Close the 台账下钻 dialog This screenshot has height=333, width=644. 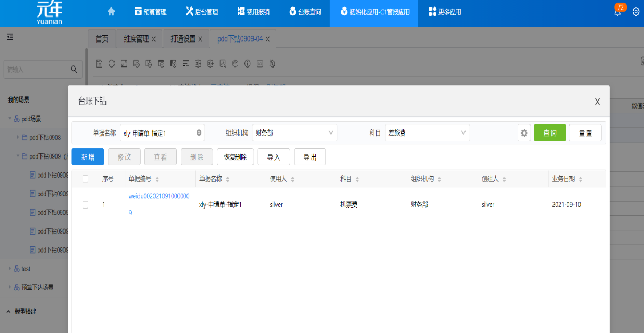click(597, 102)
